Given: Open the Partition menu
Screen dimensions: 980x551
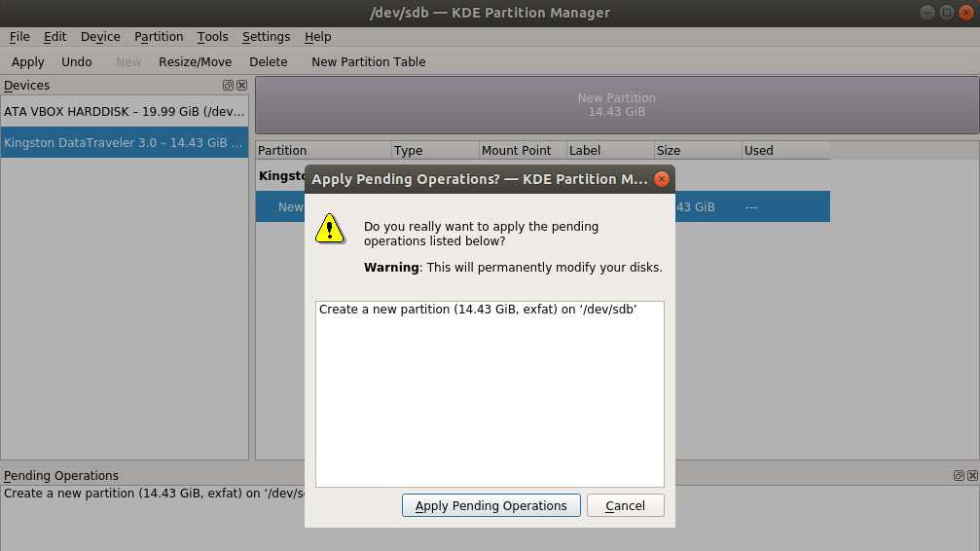Looking at the screenshot, I should point(159,37).
